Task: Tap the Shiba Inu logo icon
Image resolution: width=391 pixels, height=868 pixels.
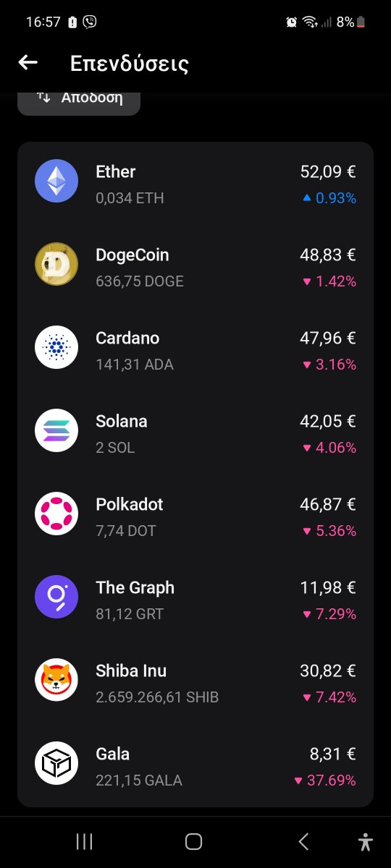Action: 56,680
